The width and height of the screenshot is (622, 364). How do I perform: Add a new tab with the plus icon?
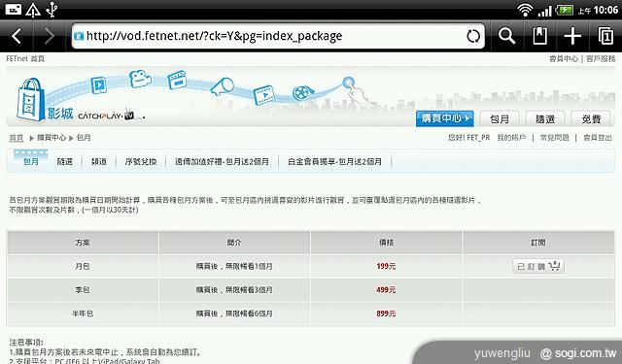tap(572, 36)
